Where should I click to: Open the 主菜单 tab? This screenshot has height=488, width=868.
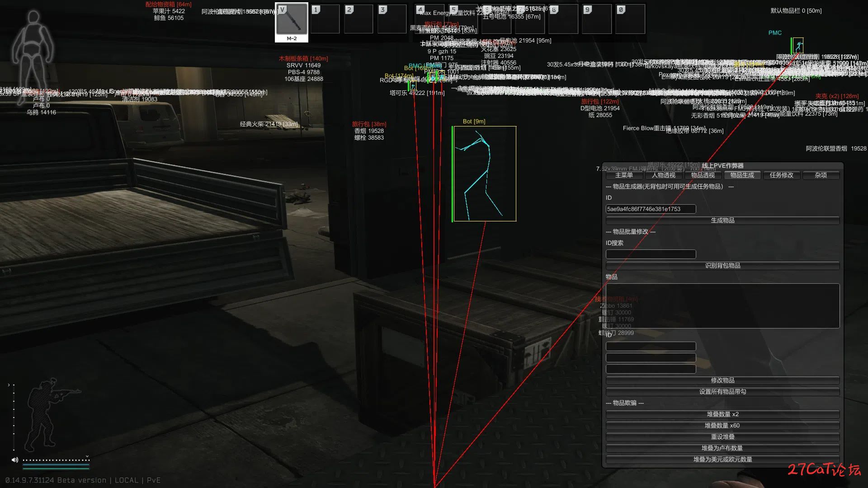[x=624, y=175]
